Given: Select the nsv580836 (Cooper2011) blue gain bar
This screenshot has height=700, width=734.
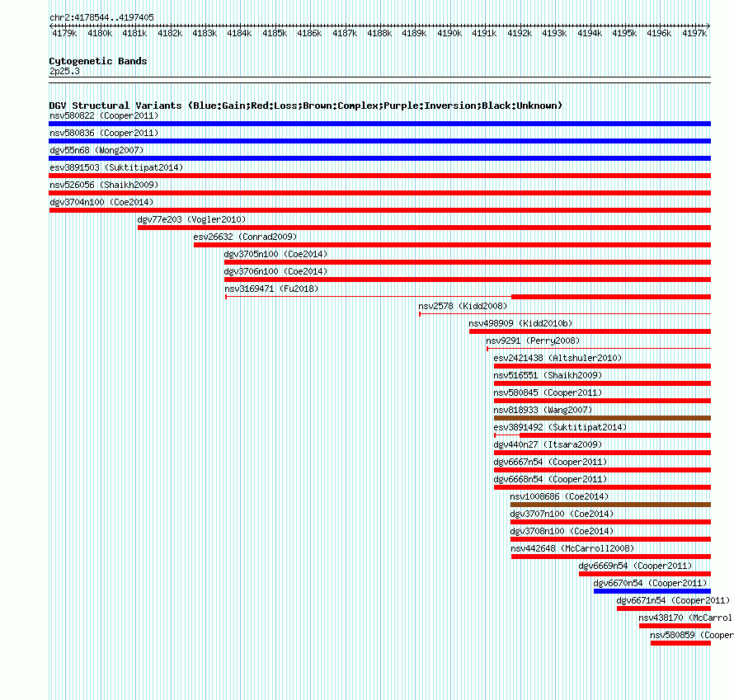Looking at the screenshot, I should point(379,141).
